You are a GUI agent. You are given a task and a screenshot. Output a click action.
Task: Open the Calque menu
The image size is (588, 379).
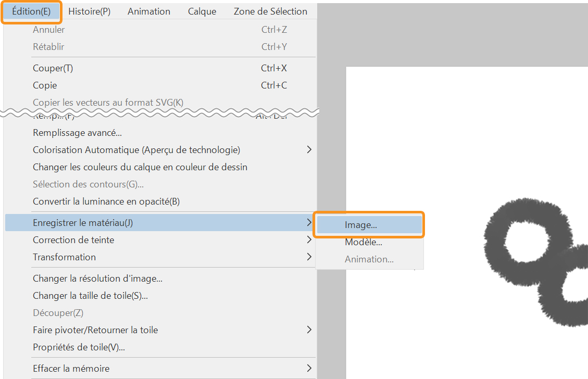click(202, 11)
